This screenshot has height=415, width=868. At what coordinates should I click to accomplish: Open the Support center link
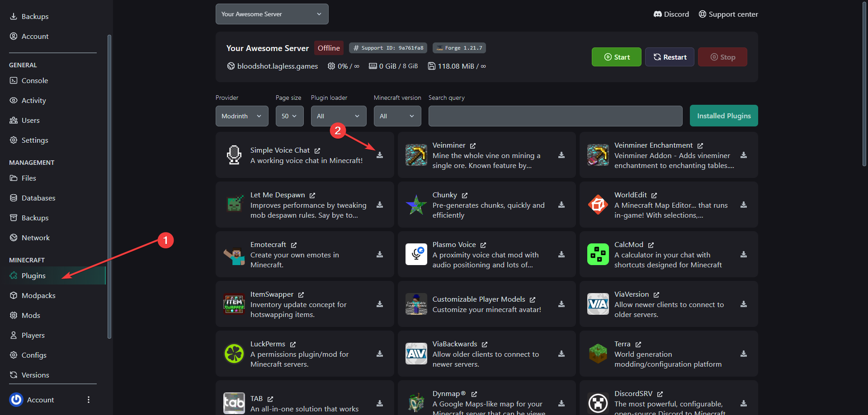(728, 14)
